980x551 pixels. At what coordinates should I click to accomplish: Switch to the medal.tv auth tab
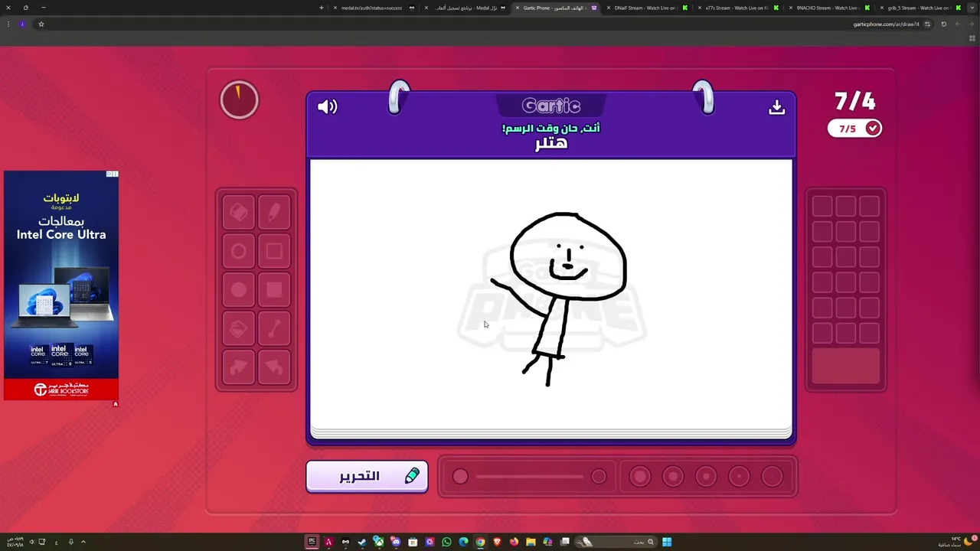pyautogui.click(x=377, y=8)
